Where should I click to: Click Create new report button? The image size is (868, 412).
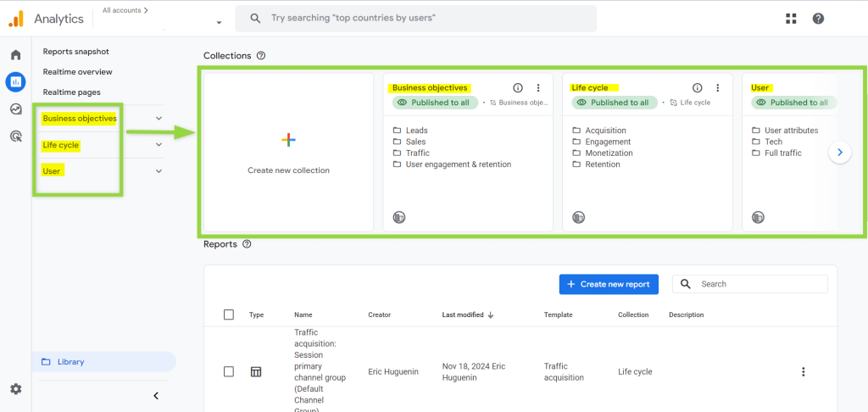click(x=609, y=284)
